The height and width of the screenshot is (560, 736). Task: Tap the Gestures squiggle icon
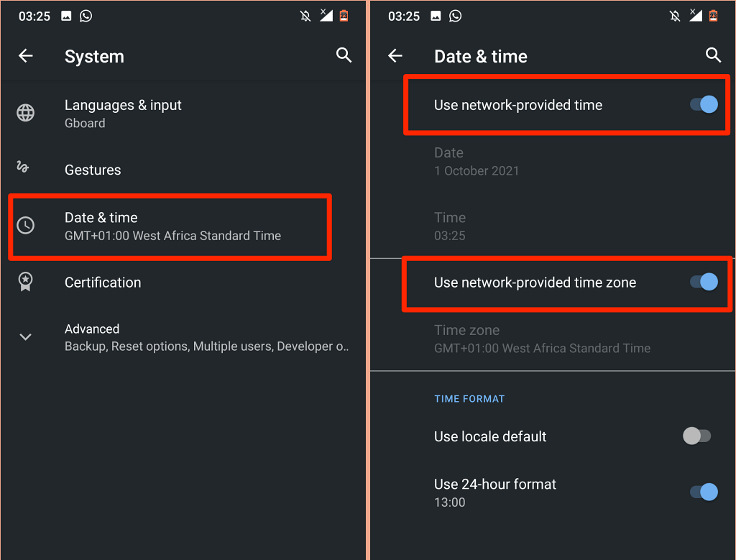point(23,167)
